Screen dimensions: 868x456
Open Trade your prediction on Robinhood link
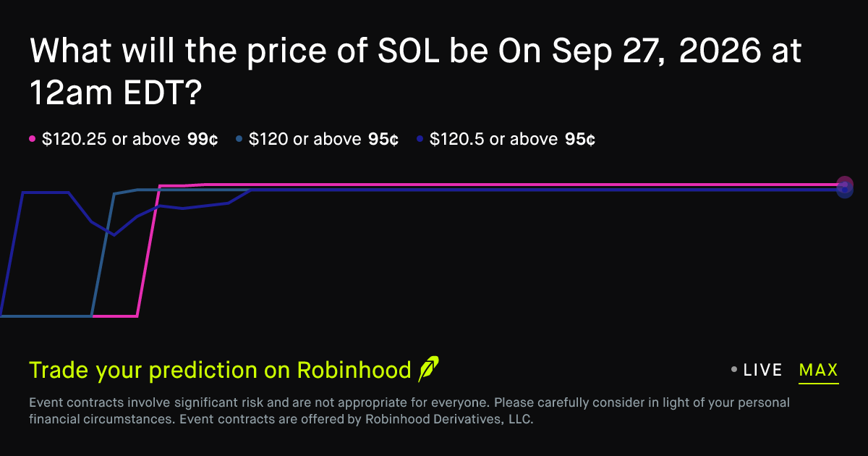click(x=220, y=371)
